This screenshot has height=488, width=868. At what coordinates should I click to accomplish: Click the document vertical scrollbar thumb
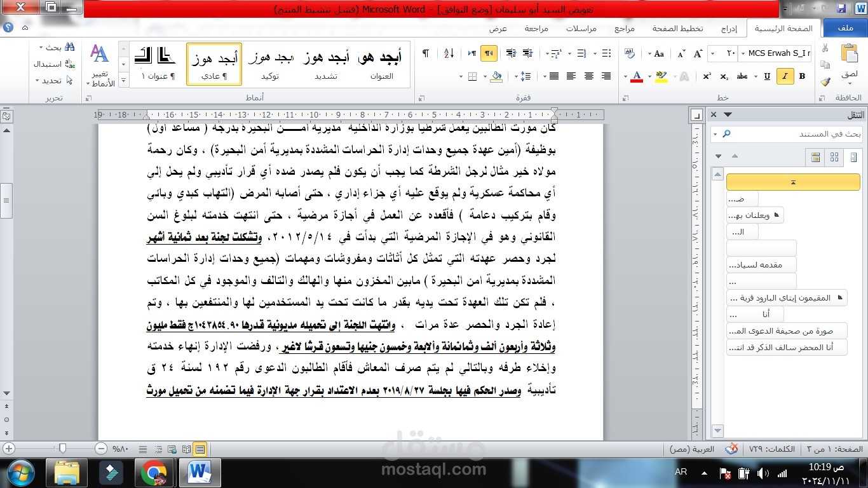pyautogui.click(x=6, y=201)
